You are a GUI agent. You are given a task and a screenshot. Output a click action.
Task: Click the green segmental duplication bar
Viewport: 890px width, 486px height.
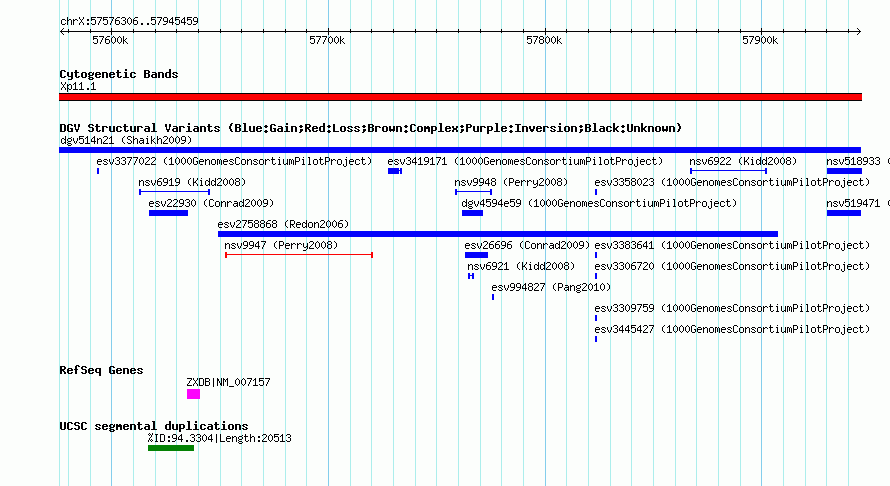(171, 449)
